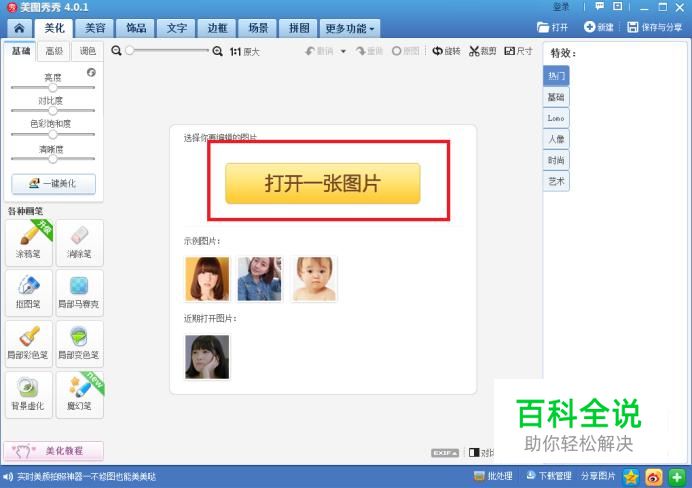Click the 1:1 原大 actual size button
The height and width of the screenshot is (488, 692).
(x=244, y=52)
